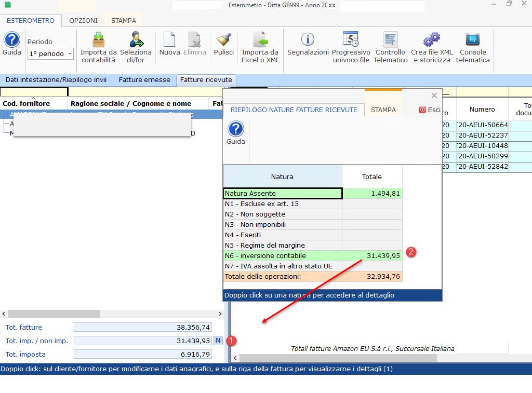This screenshot has height=393, width=532.
Task: Click the Numero column header
Action: pyautogui.click(x=482, y=109)
